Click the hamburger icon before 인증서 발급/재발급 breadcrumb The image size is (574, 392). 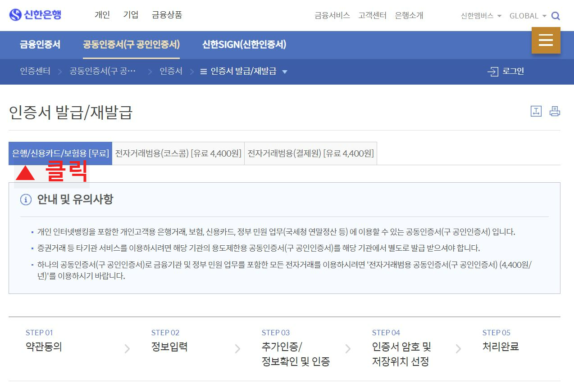pos(204,71)
